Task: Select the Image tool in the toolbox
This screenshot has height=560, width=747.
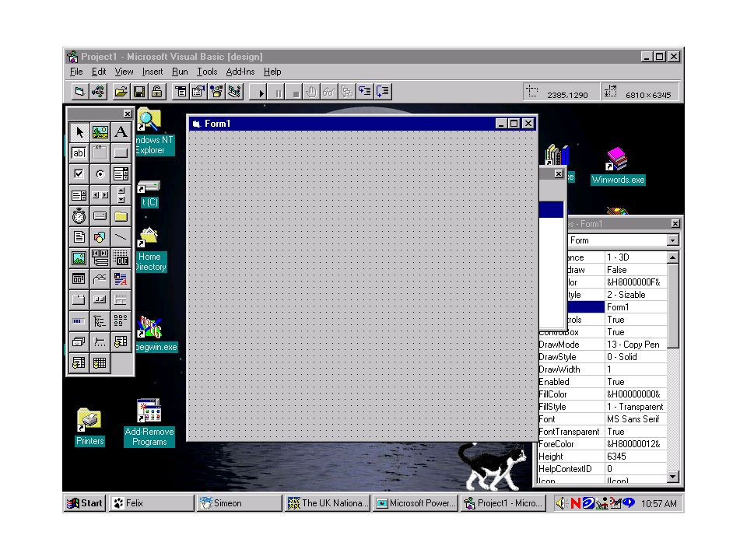Action: point(79,257)
